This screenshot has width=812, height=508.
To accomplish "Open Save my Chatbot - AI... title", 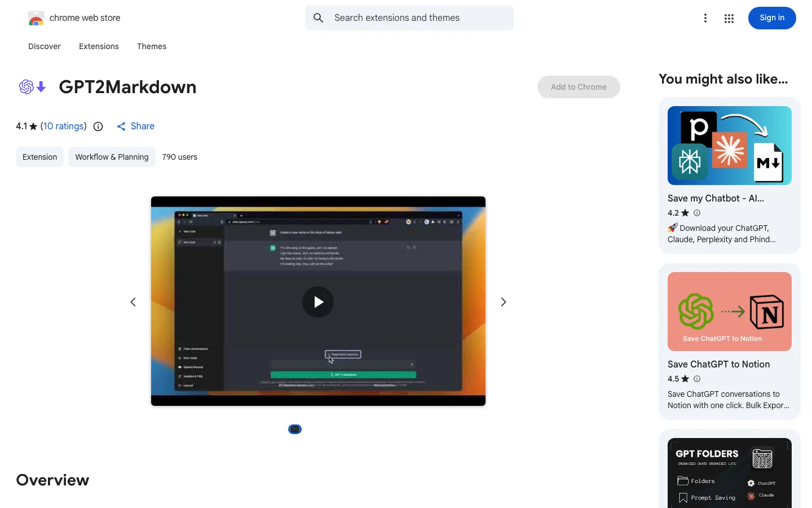I will click(x=716, y=198).
